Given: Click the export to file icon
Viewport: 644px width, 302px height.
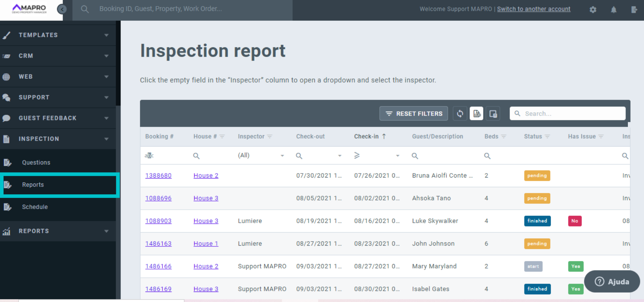Looking at the screenshot, I should (x=476, y=114).
